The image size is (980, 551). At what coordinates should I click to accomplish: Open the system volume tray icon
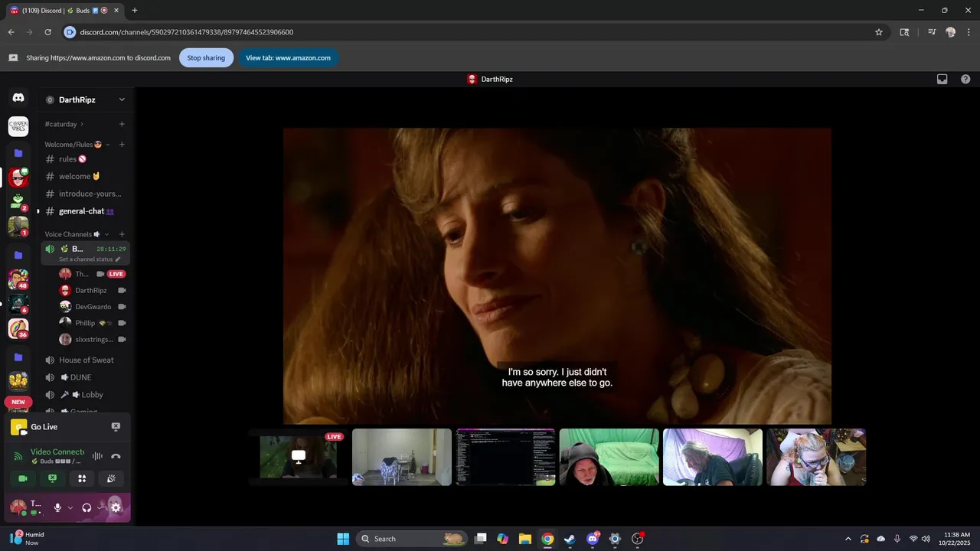(926, 539)
